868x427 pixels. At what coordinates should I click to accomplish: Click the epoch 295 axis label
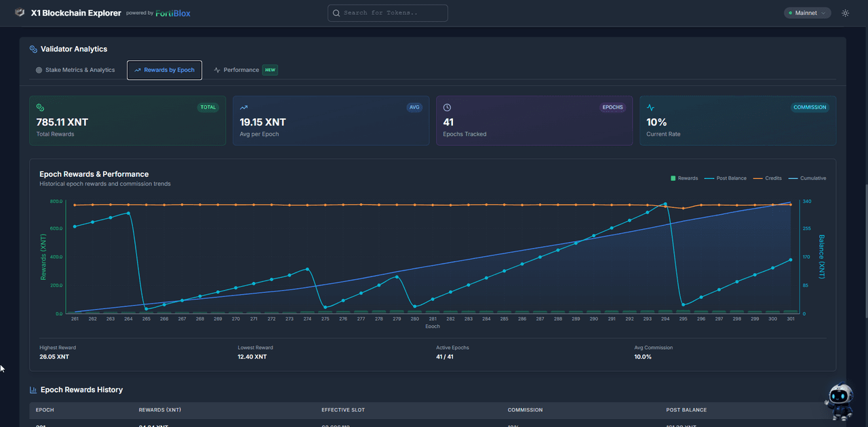pos(683,319)
